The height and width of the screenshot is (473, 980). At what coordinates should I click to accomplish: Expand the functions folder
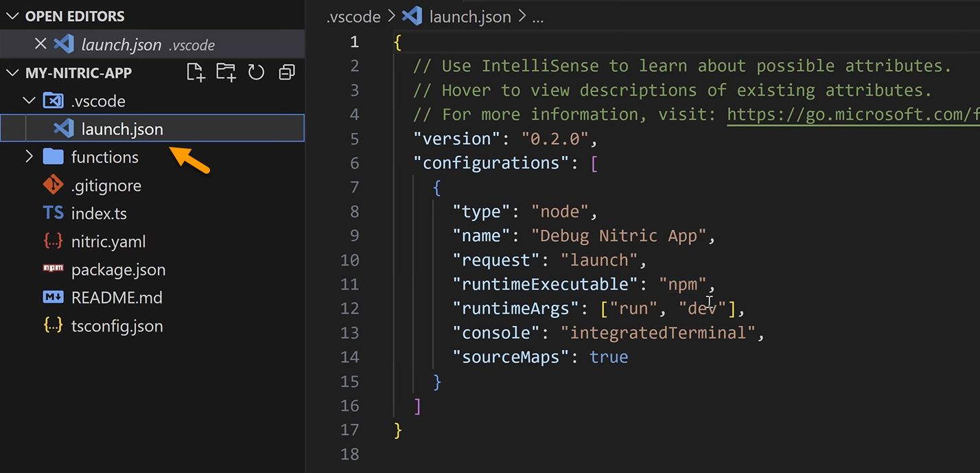29,157
